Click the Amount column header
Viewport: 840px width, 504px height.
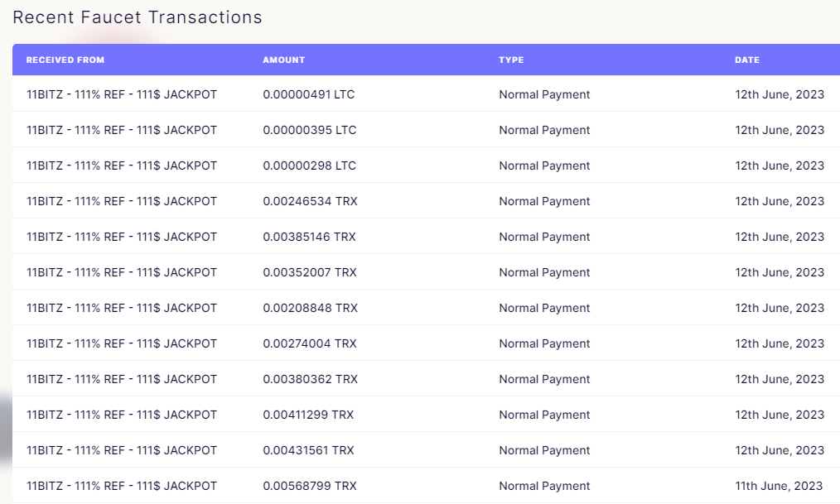(x=283, y=60)
